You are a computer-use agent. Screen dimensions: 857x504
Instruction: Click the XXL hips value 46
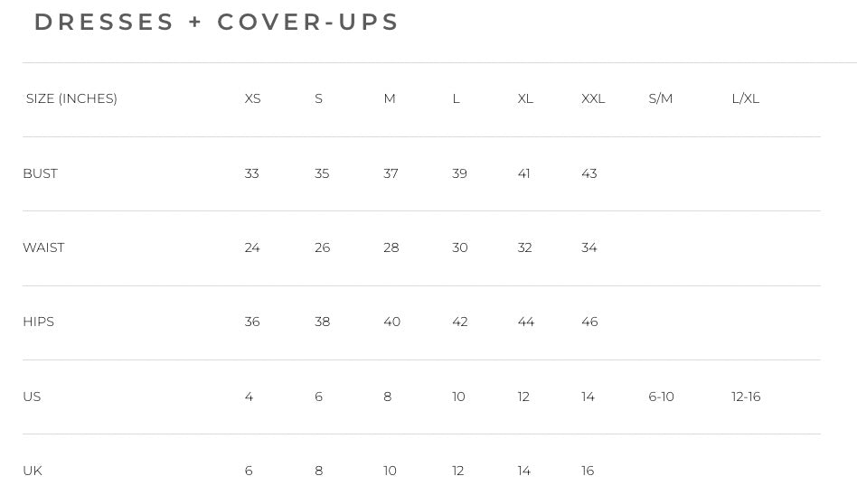click(589, 322)
